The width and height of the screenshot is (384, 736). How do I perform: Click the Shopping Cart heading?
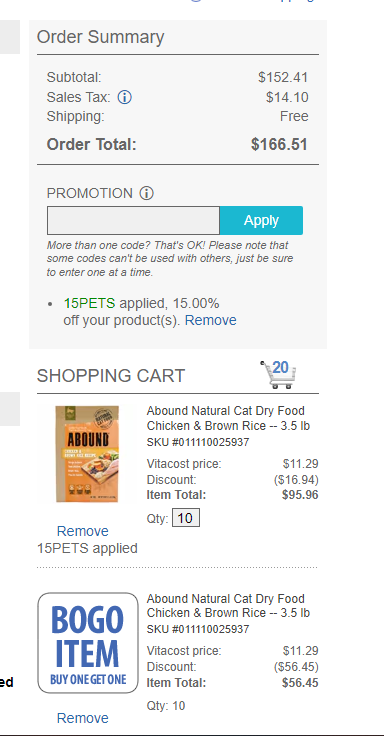[x=111, y=376]
